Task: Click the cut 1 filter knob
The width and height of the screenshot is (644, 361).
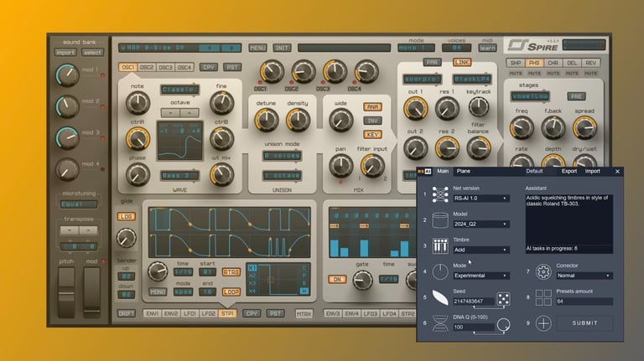Action: [x=416, y=109]
